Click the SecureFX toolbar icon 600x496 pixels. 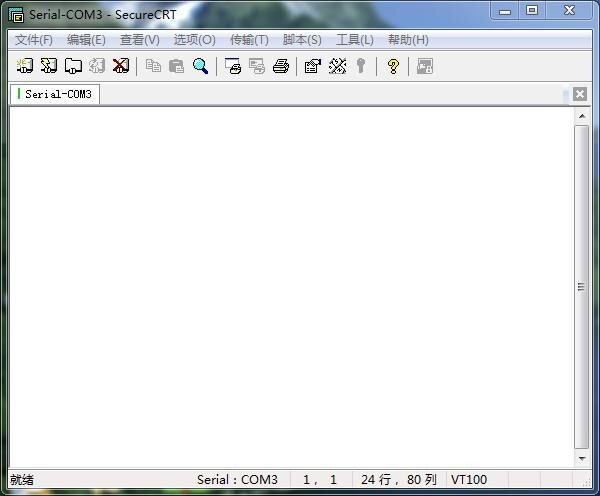click(425, 66)
